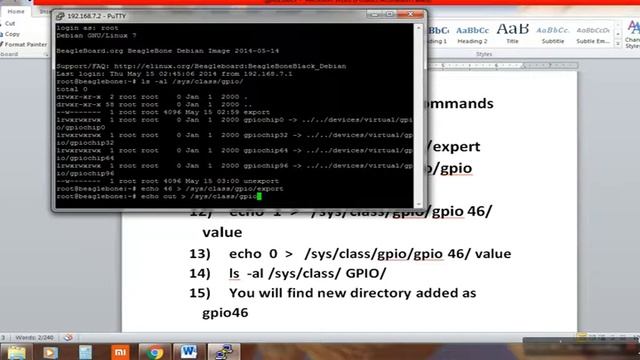Click '/expert' text in Word document
640x360 pixels.
coord(453,147)
